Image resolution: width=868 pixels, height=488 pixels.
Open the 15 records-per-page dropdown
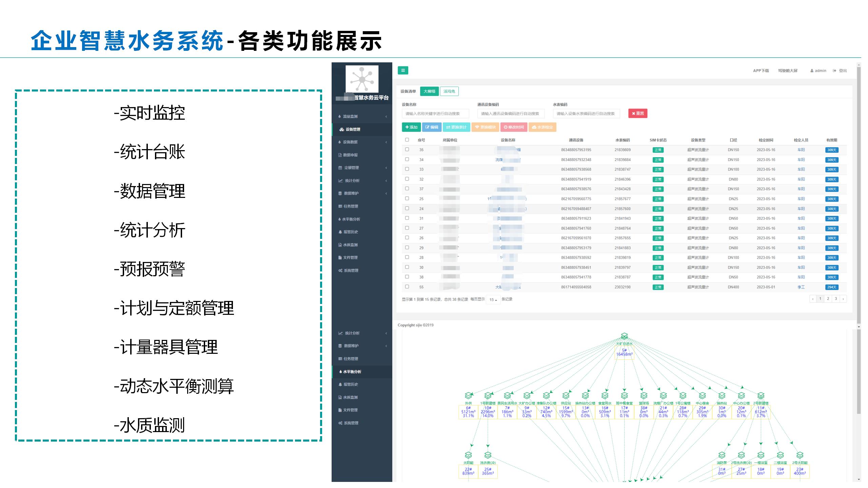(x=493, y=300)
